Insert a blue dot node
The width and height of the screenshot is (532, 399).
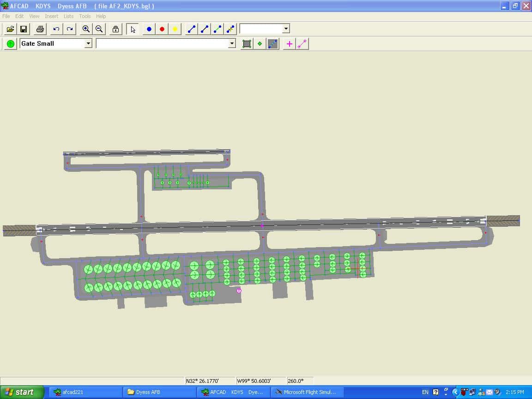pos(149,29)
